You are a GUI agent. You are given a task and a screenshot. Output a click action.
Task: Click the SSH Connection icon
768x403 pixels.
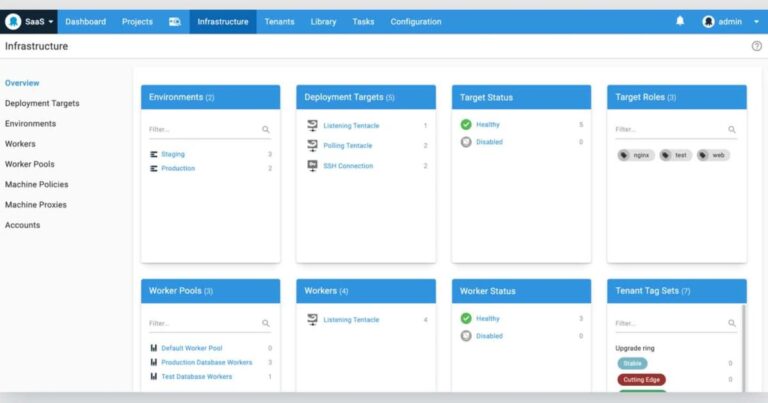pyautogui.click(x=312, y=166)
